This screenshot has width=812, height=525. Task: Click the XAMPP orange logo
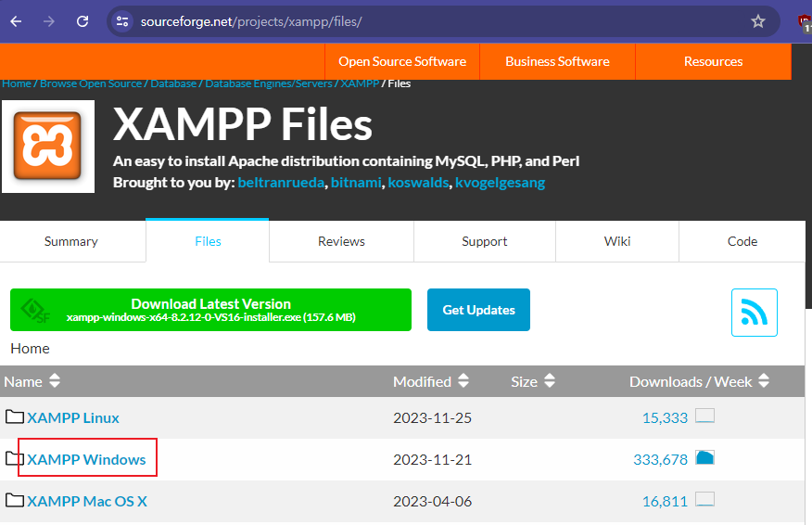tap(48, 147)
